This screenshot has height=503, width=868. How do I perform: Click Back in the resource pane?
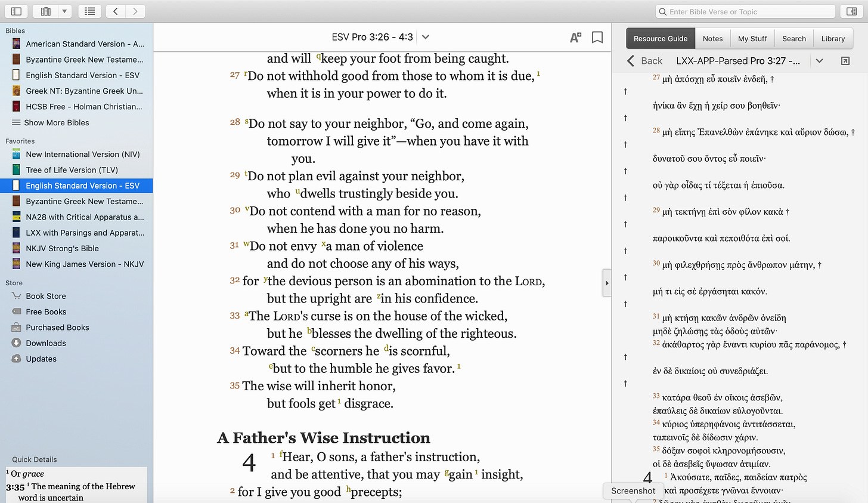645,61
